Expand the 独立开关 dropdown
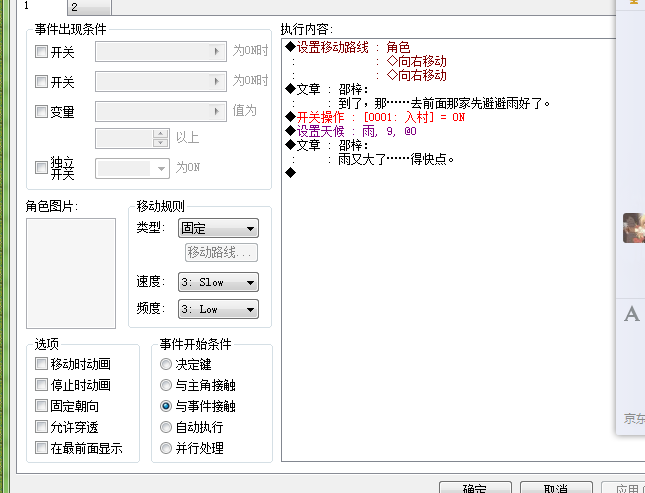This screenshot has height=493, width=645. coord(132,168)
